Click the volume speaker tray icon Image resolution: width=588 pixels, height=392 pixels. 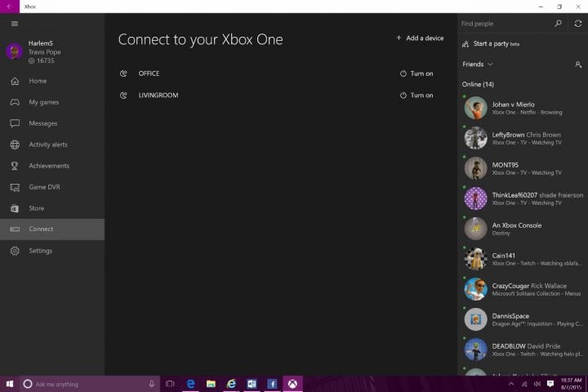537,384
